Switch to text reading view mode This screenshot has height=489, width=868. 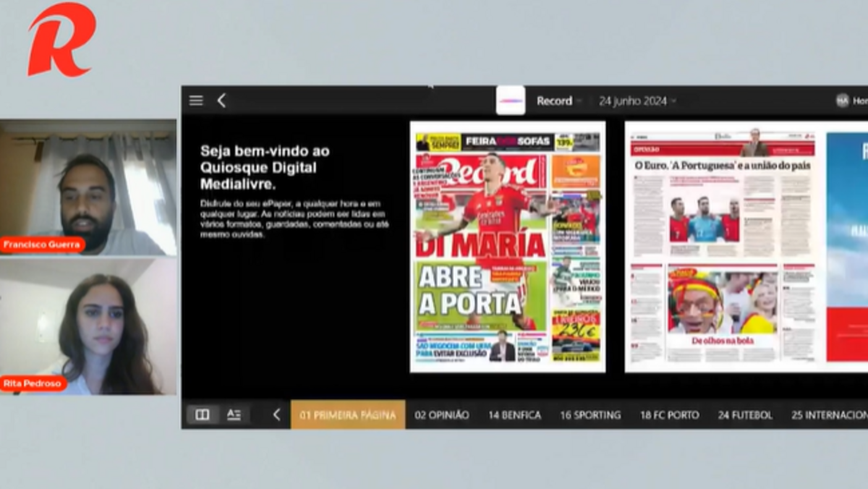234,414
